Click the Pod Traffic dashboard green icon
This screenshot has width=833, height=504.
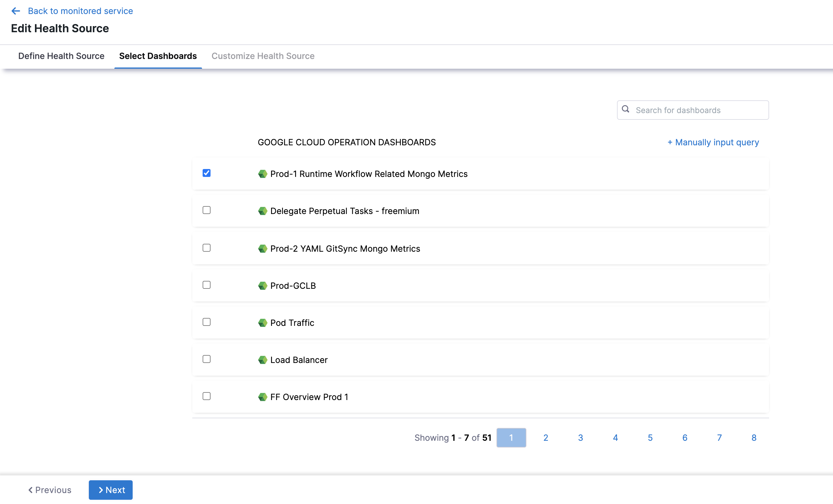click(x=262, y=323)
